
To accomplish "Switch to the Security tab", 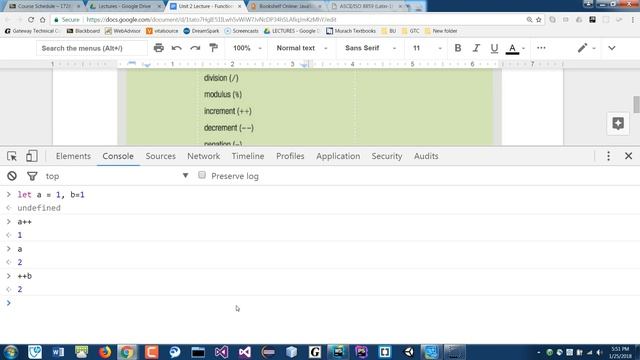I will click(x=387, y=156).
